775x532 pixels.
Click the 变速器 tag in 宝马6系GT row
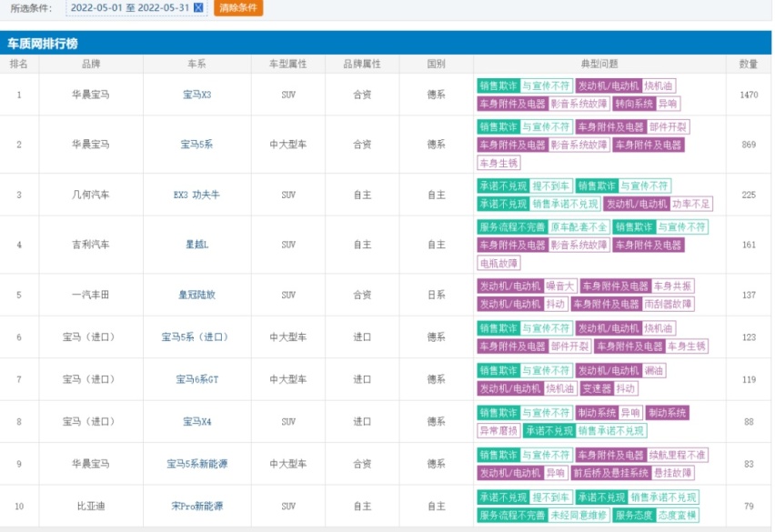click(x=597, y=388)
